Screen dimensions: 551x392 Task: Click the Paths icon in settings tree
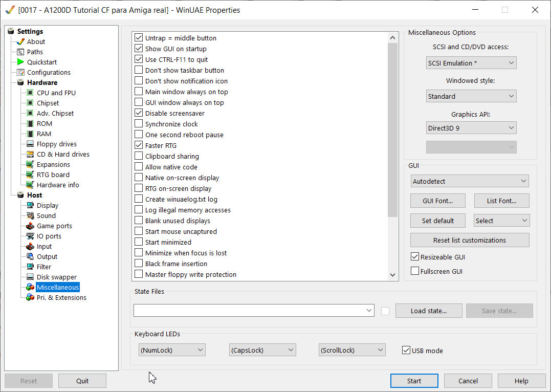pos(21,52)
